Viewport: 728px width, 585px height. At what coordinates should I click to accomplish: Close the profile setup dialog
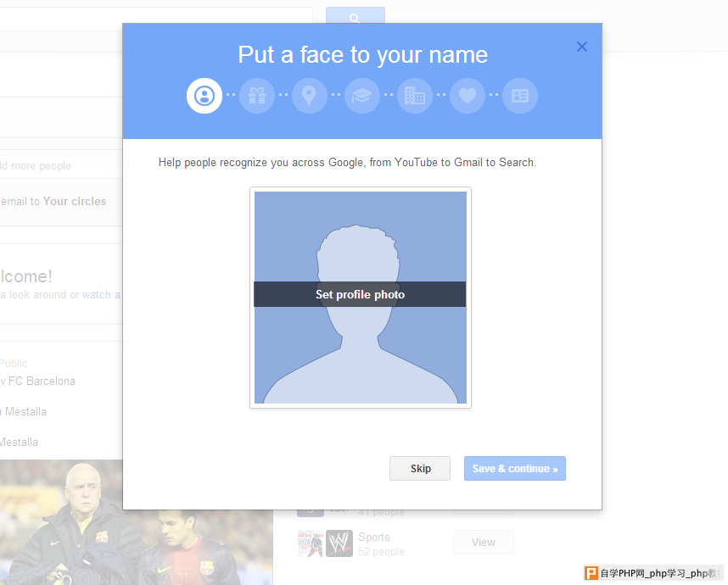(x=582, y=47)
